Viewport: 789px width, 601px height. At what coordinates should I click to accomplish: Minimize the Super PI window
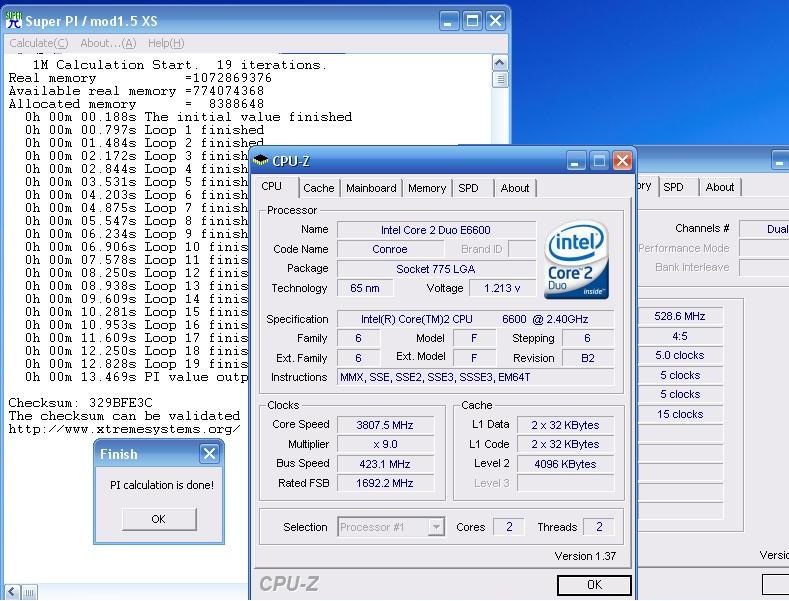(449, 21)
